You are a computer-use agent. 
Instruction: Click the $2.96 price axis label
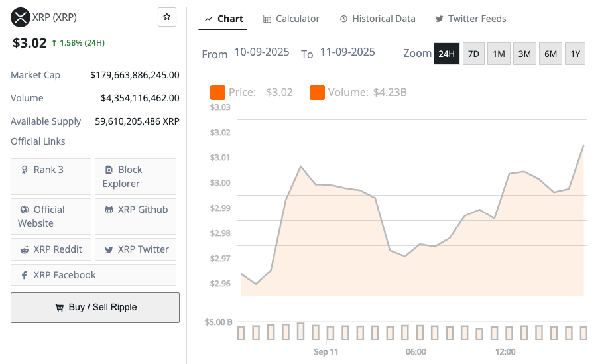[x=220, y=284]
